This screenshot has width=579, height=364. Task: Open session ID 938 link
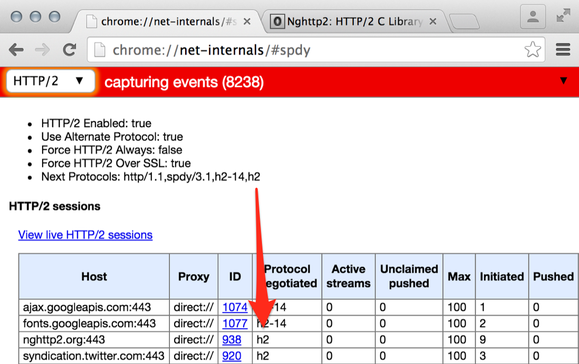232,340
